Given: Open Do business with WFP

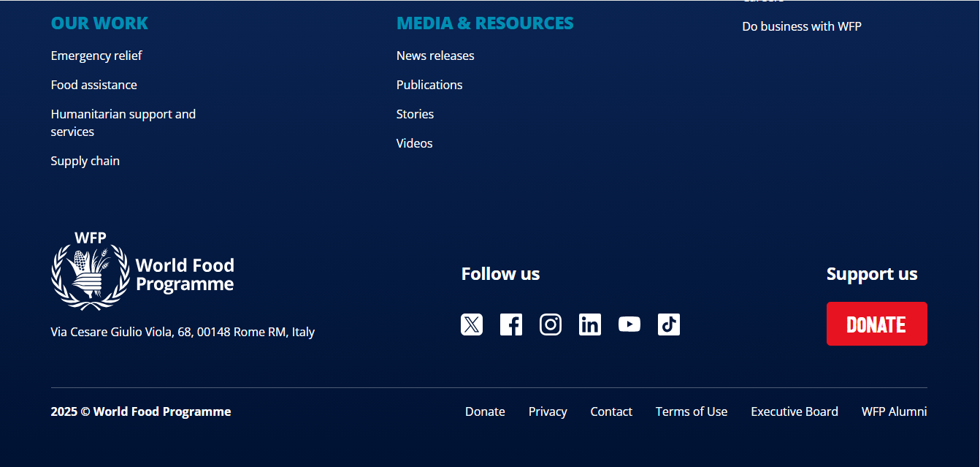Looking at the screenshot, I should (802, 26).
